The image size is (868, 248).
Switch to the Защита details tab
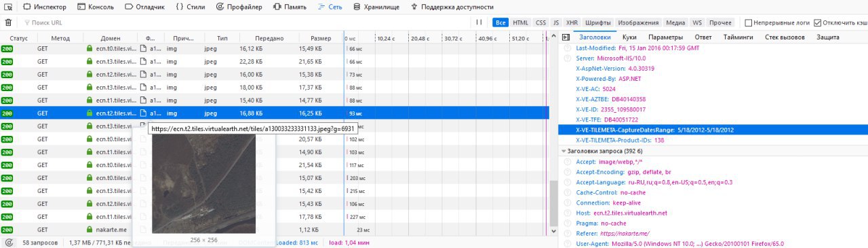point(827,37)
